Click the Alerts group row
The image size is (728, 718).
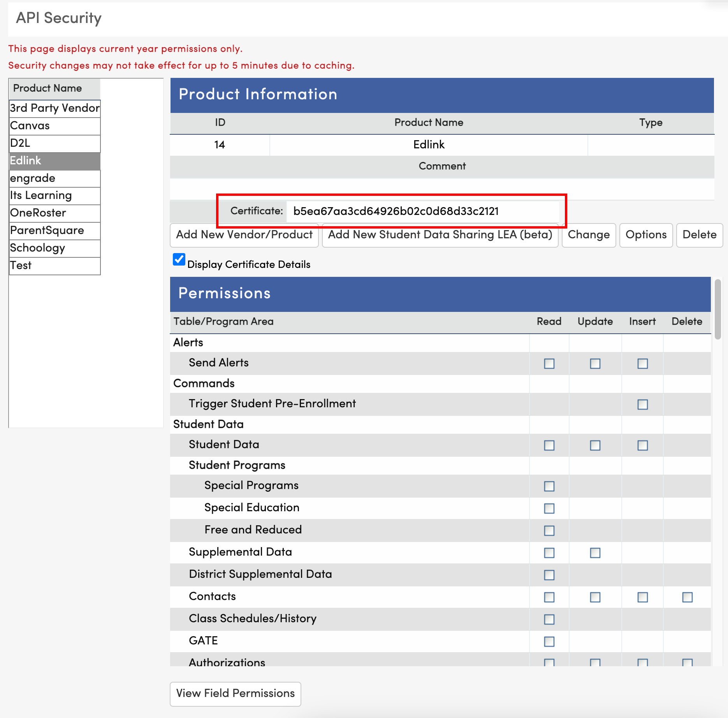(x=440, y=343)
